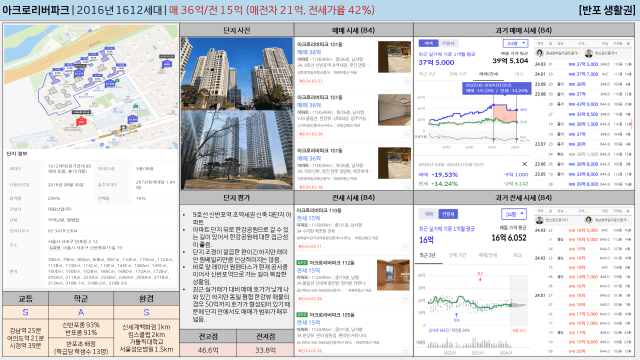Star the 110동 전세 15억 listing

click(x=406, y=247)
